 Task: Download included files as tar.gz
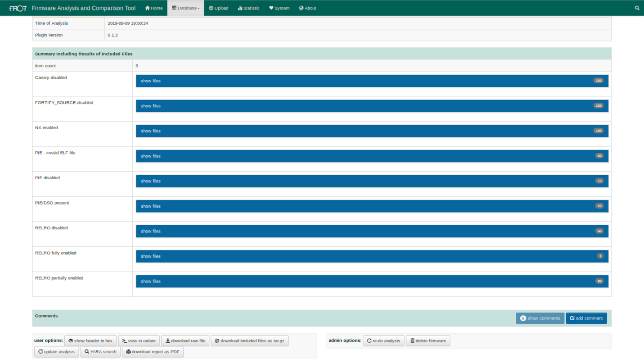(x=250, y=341)
